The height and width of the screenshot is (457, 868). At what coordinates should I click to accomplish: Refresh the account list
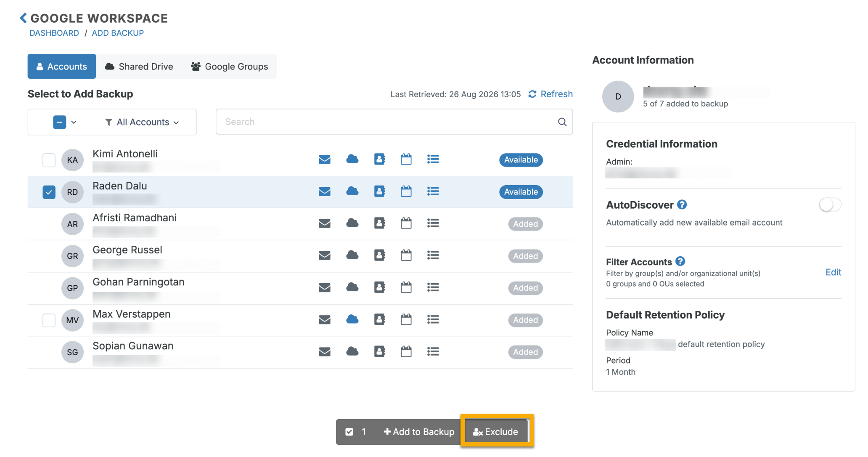pyautogui.click(x=550, y=94)
